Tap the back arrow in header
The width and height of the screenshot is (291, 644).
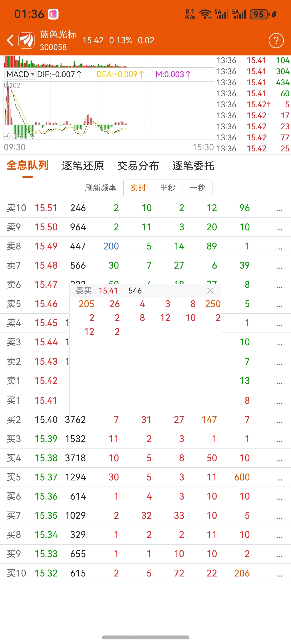tap(10, 40)
